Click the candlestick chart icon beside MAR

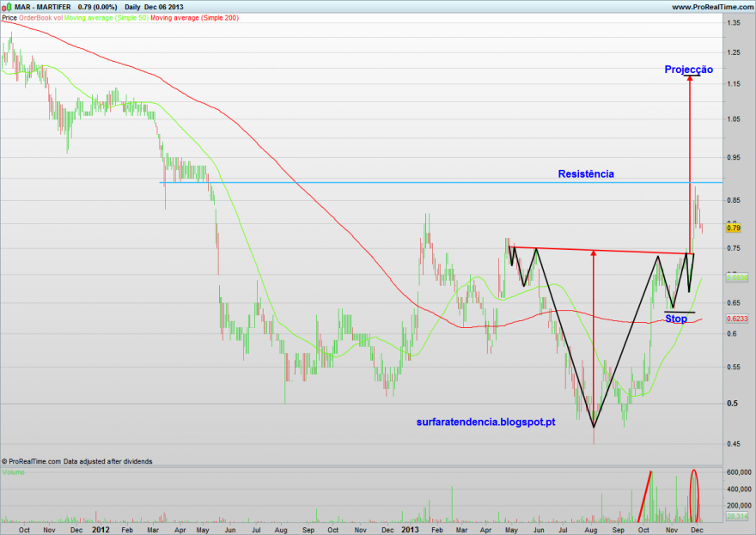tap(6, 7)
